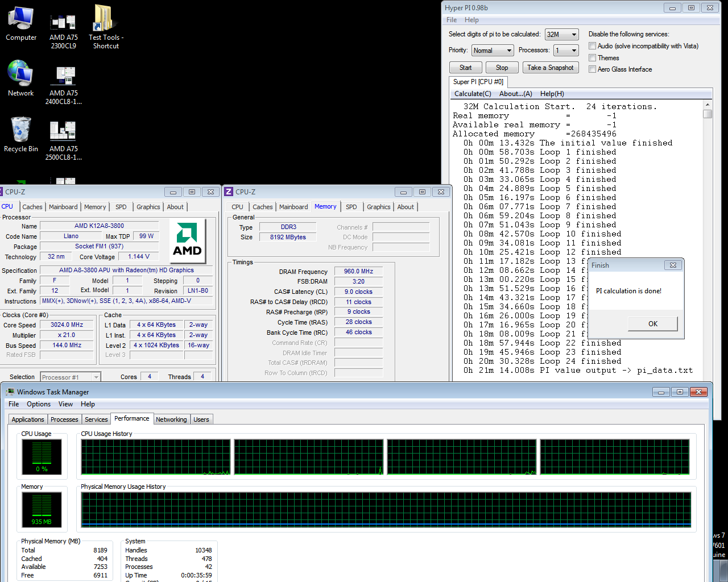
Task: Switch to the Processes tab in Task Manager
Action: [64, 419]
